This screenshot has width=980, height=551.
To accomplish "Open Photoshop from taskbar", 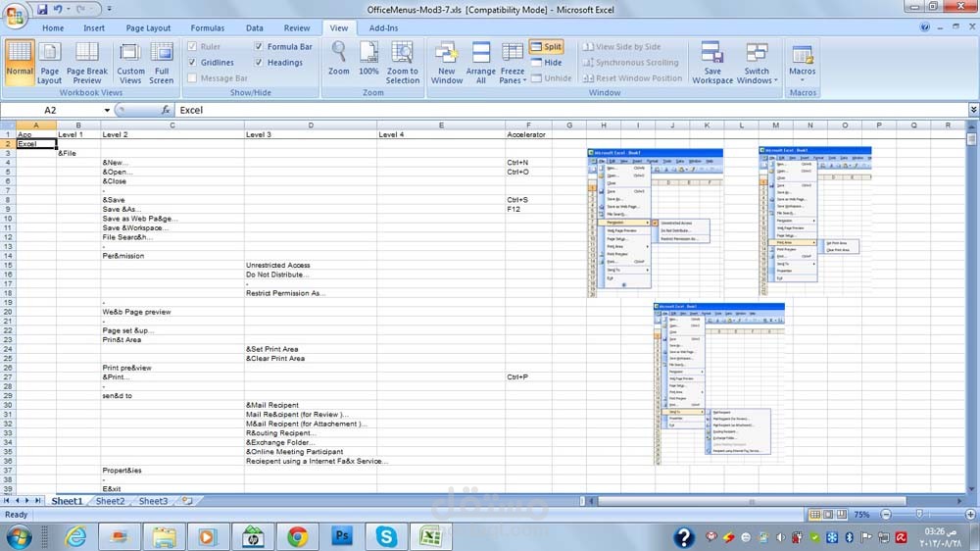I will click(342, 536).
